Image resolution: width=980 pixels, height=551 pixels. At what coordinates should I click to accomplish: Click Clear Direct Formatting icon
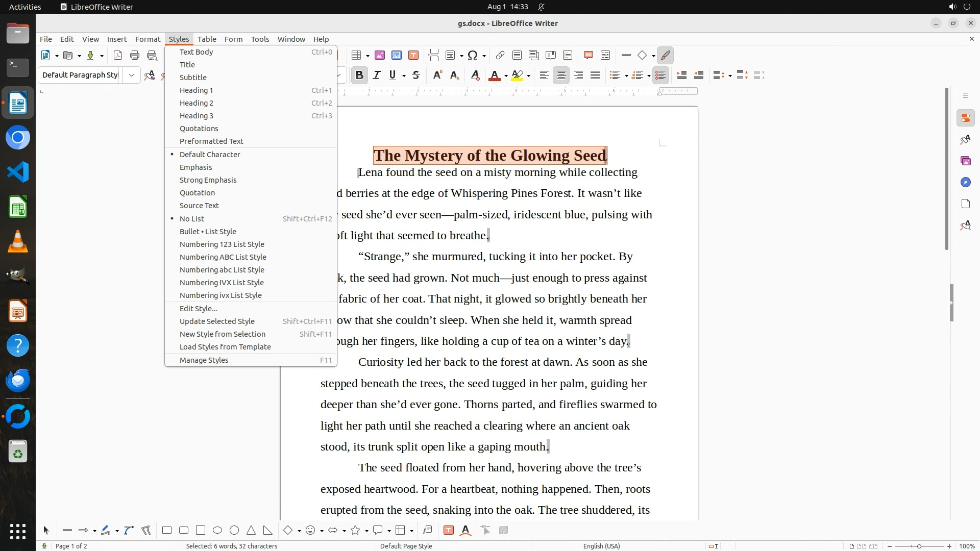tap(475, 75)
